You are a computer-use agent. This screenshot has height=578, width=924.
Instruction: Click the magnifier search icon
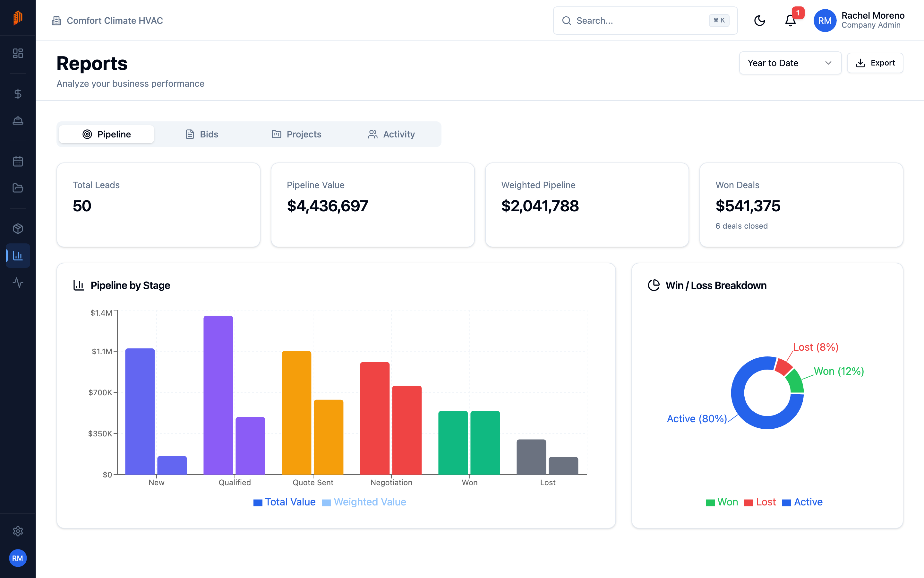[x=567, y=21]
